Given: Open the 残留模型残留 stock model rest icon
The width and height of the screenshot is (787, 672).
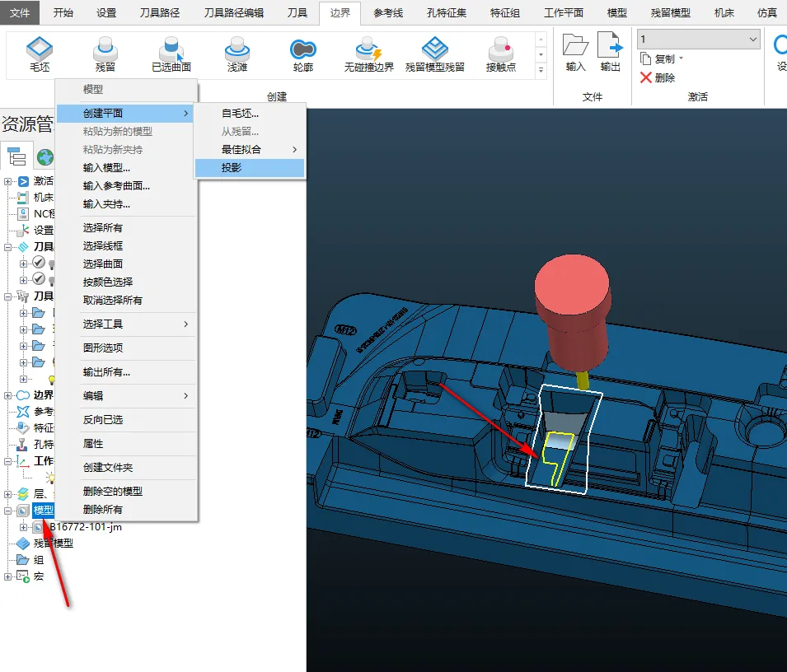Looking at the screenshot, I should tap(434, 49).
